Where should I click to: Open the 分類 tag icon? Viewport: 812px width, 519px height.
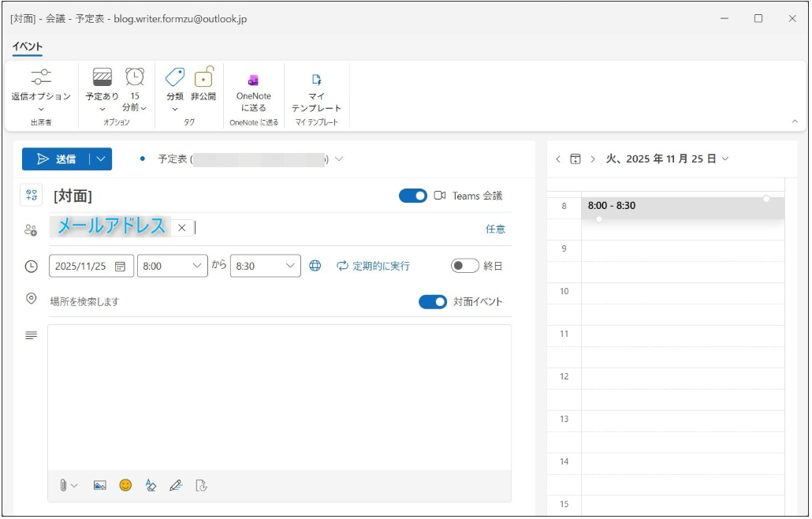tap(174, 77)
